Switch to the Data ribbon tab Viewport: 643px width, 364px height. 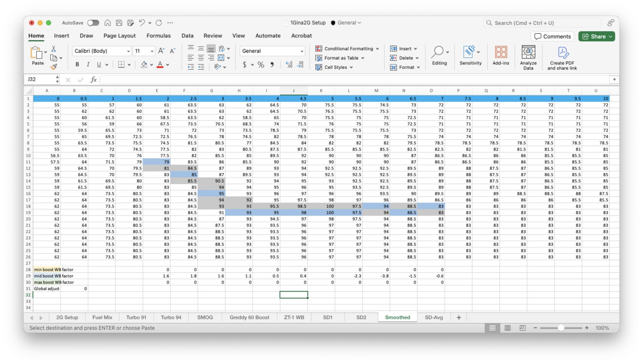click(187, 36)
